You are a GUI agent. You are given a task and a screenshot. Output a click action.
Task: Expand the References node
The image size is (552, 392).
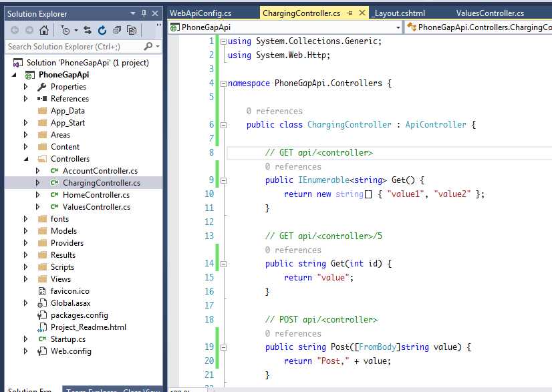(x=25, y=99)
